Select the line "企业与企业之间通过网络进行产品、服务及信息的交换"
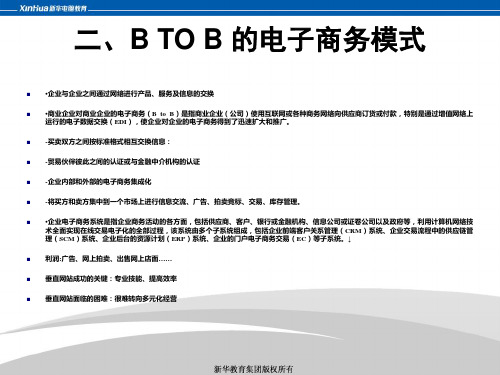Image resolution: width=500 pixels, height=375 pixels. [x=129, y=94]
